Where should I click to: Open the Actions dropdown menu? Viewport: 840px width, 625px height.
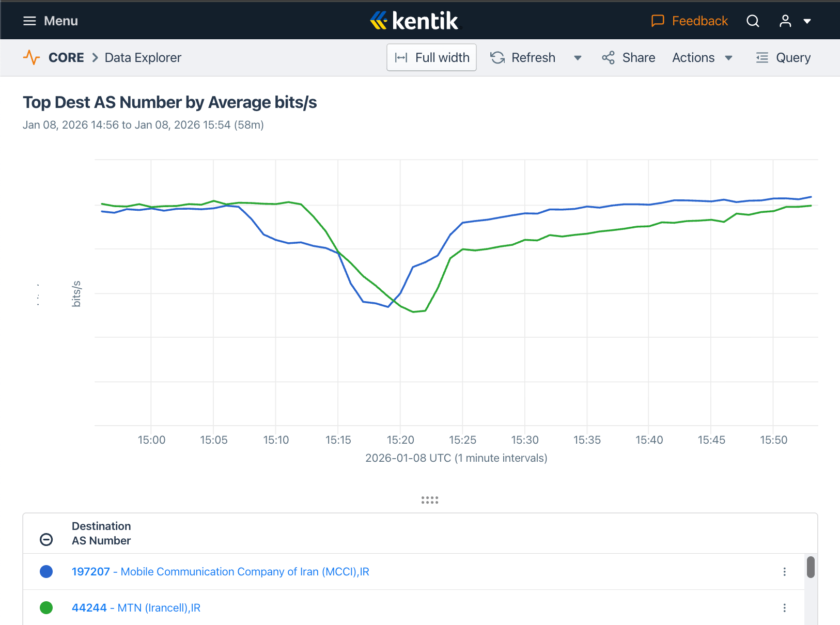(x=702, y=57)
